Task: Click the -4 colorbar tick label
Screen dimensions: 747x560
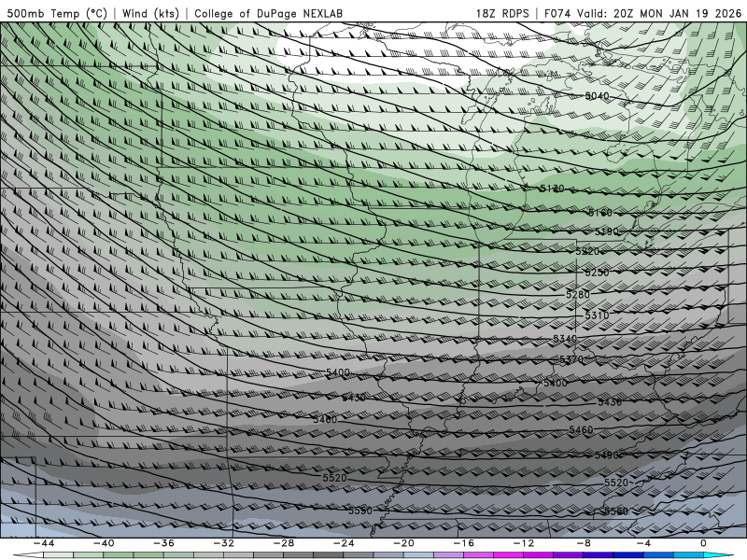Action: (643, 543)
